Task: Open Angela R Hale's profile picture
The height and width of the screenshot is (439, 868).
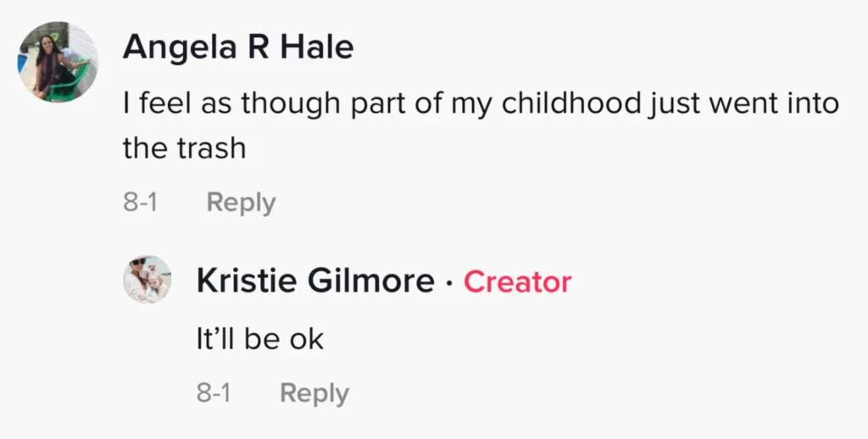Action: [58, 62]
